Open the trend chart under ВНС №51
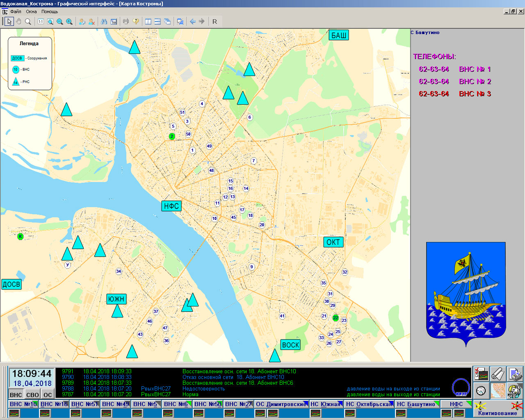 76,413
